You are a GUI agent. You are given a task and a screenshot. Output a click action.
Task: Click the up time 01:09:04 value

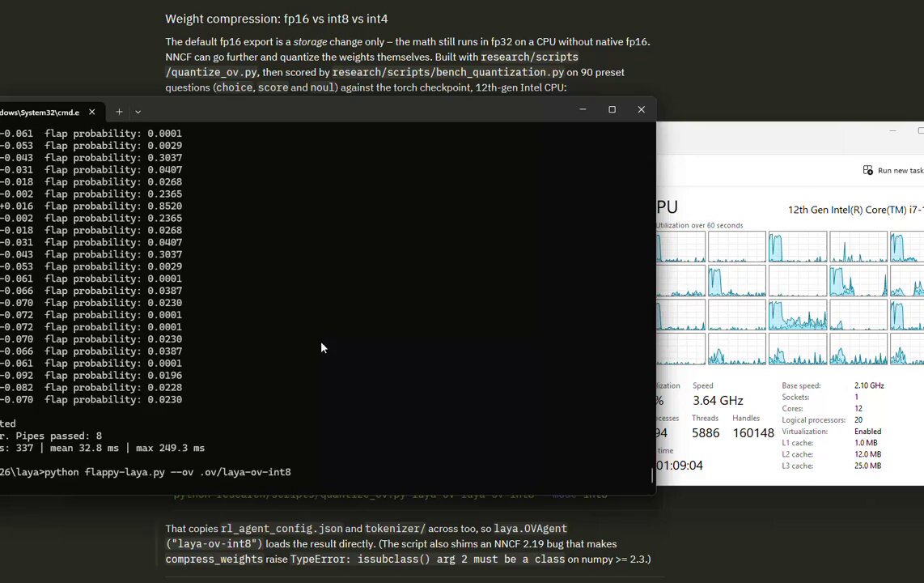(x=680, y=465)
